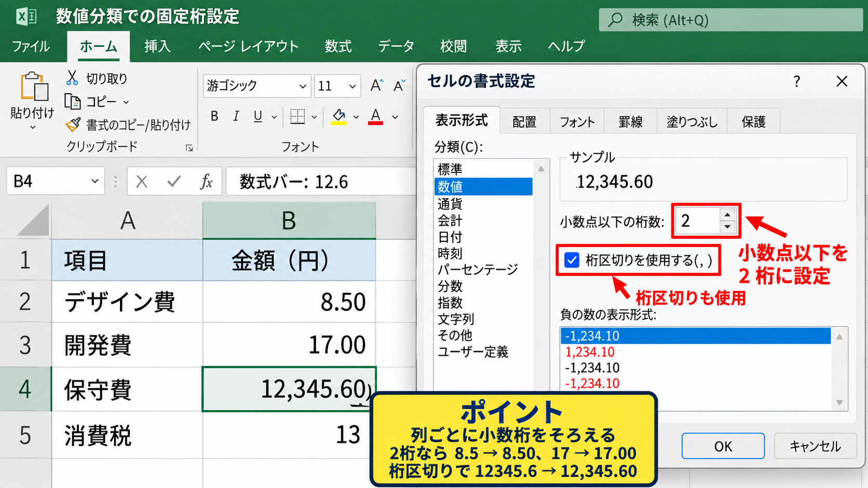Toggle Bold formatting
The width and height of the screenshot is (868, 488).
(214, 116)
